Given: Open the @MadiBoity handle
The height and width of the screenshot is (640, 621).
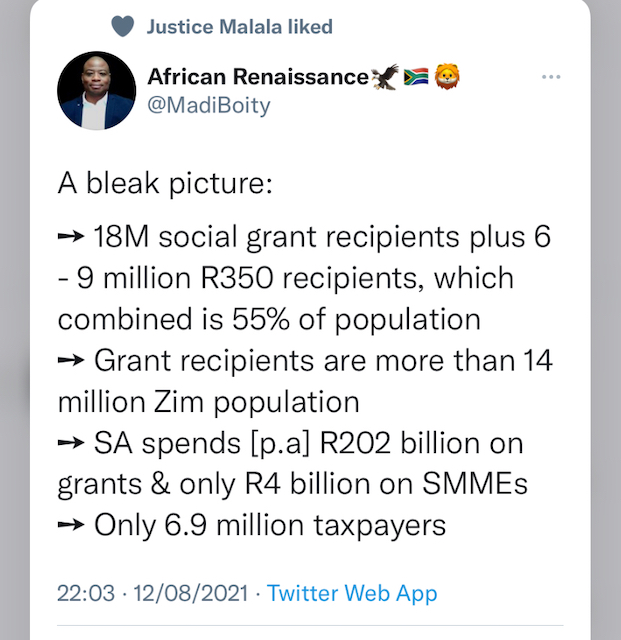Looking at the screenshot, I should pyautogui.click(x=209, y=105).
